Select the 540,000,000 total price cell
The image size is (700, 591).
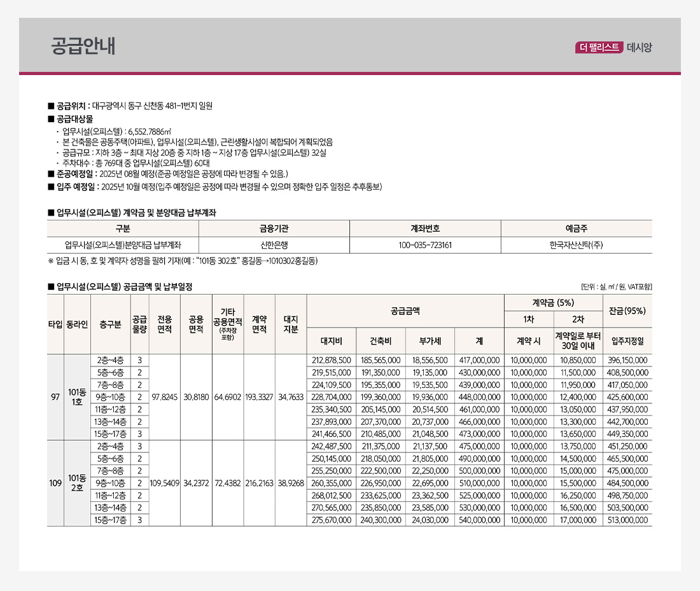tap(479, 520)
